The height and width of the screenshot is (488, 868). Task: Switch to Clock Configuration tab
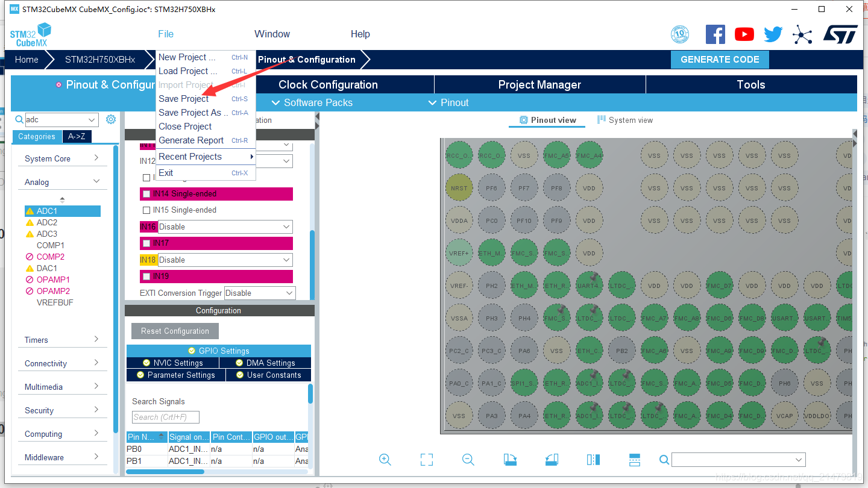[x=328, y=85]
